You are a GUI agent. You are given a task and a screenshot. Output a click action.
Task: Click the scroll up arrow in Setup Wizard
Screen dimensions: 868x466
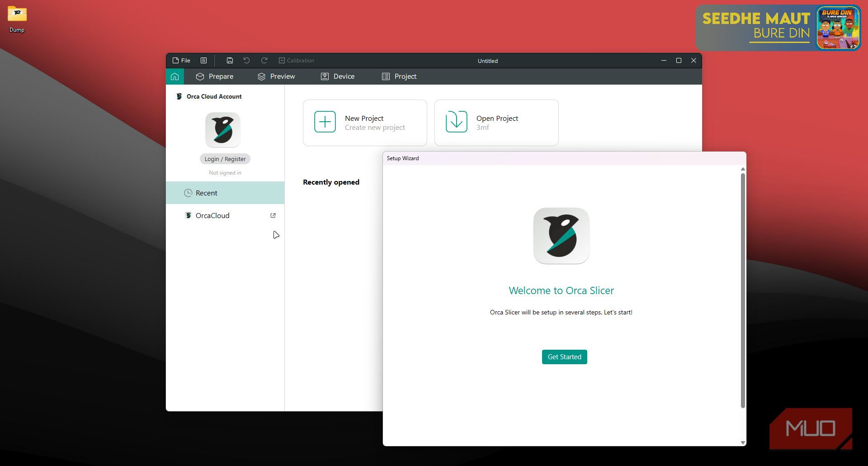pyautogui.click(x=743, y=169)
